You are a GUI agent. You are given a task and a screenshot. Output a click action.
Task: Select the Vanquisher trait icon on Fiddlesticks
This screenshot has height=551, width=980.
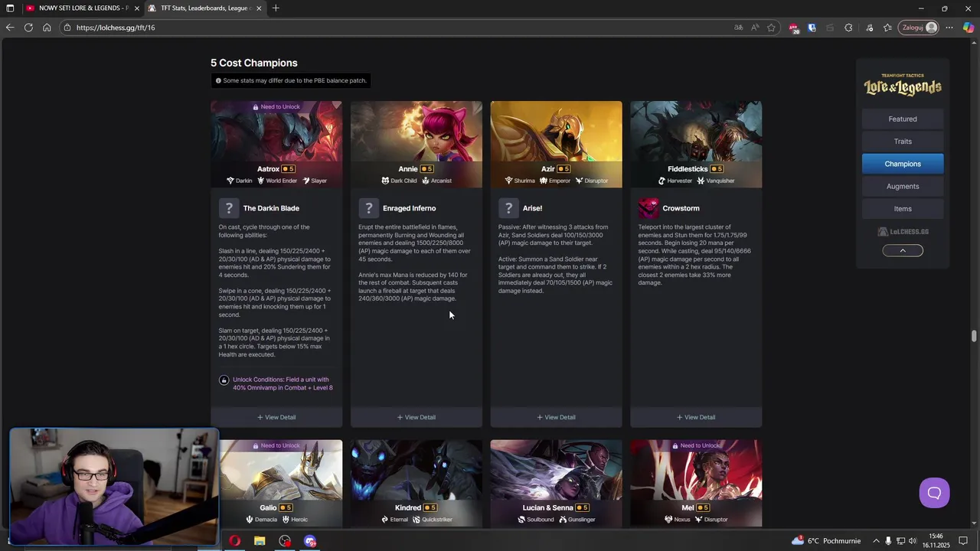(700, 181)
